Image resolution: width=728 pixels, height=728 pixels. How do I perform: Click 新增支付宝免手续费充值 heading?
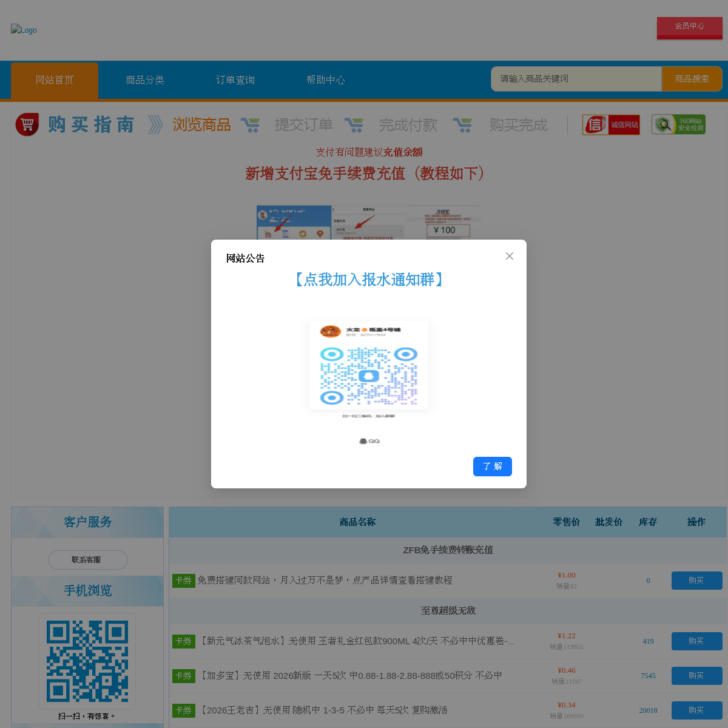click(369, 174)
